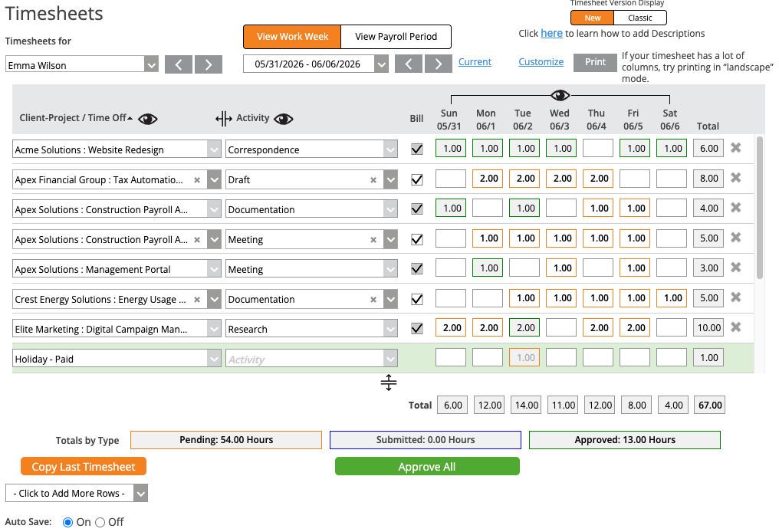
Task: Set Auto Save to Off
Action: click(x=100, y=522)
